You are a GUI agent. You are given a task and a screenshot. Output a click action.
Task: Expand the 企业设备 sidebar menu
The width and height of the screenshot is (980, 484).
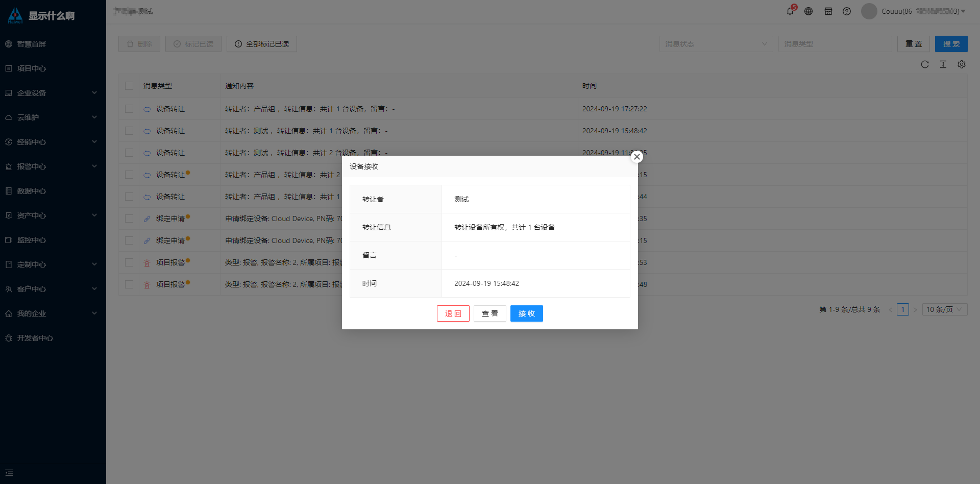[53, 93]
